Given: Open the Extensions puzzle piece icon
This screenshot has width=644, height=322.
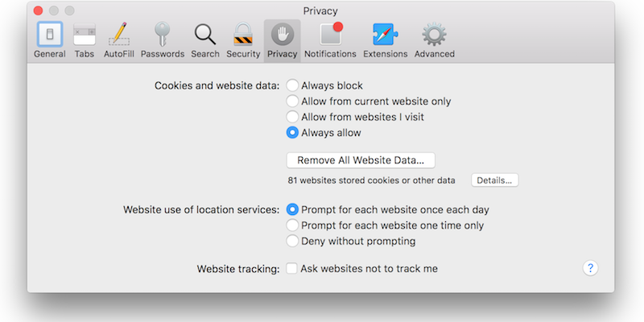Looking at the screenshot, I should (386, 34).
